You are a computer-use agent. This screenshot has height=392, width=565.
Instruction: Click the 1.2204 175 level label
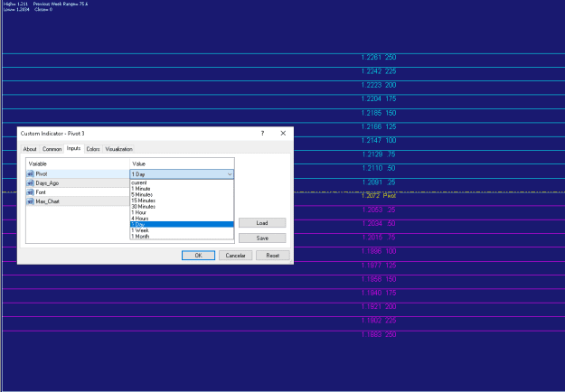[x=379, y=98]
